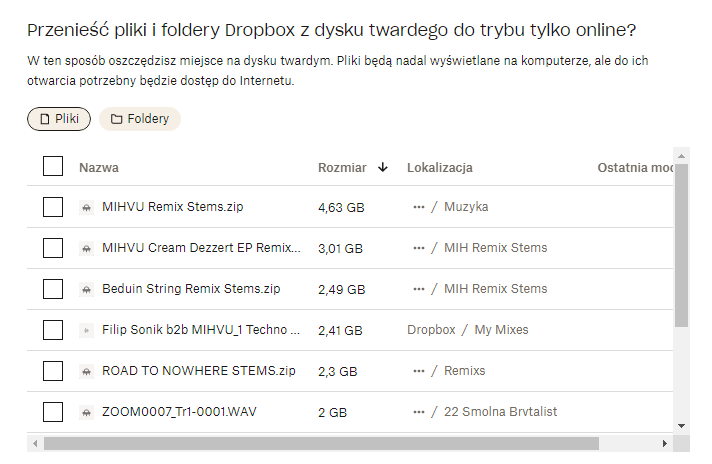Viewport: 712px width, 464px height.
Task: Click file icon of Filip Sonik b2b MIHVU
Action: click(x=86, y=330)
